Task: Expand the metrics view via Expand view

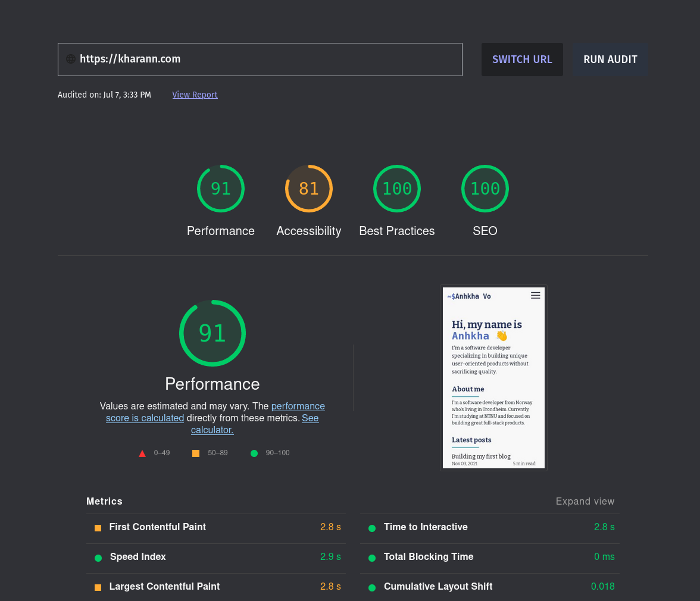Action: (x=585, y=502)
